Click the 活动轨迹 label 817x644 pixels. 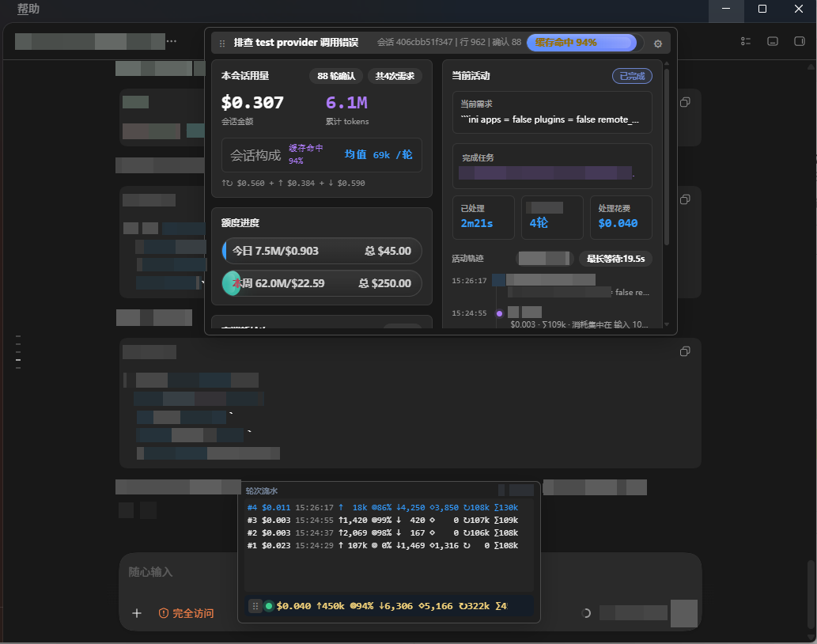pyautogui.click(x=467, y=259)
